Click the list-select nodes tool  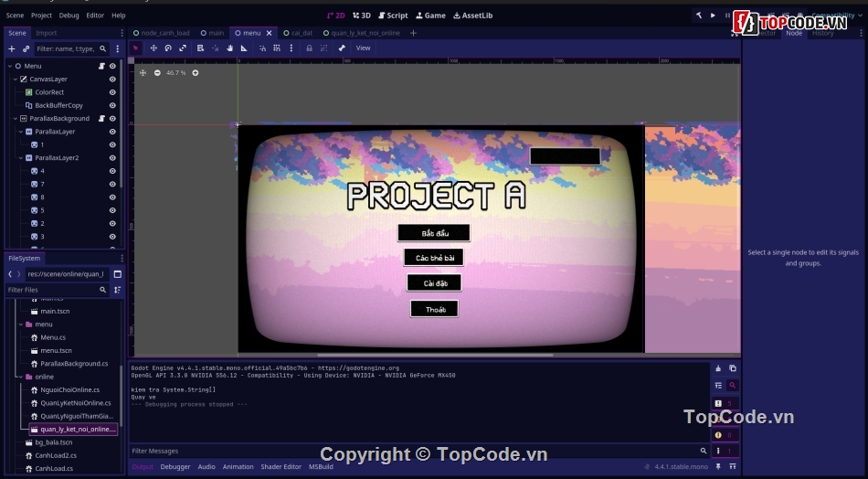(x=200, y=48)
